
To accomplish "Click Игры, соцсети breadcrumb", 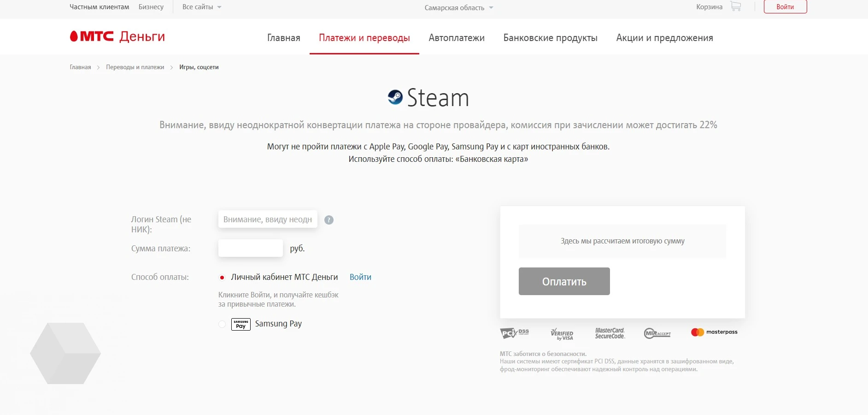I will click(x=199, y=67).
